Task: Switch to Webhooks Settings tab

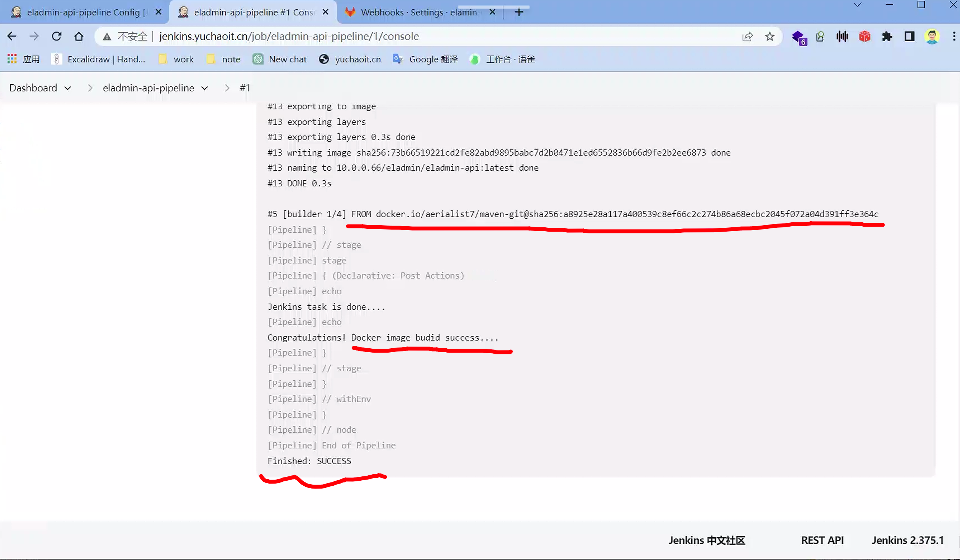Action: click(418, 12)
